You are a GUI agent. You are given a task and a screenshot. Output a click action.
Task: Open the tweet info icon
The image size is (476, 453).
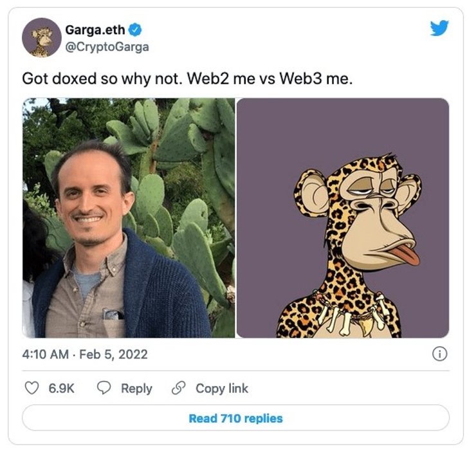click(440, 354)
